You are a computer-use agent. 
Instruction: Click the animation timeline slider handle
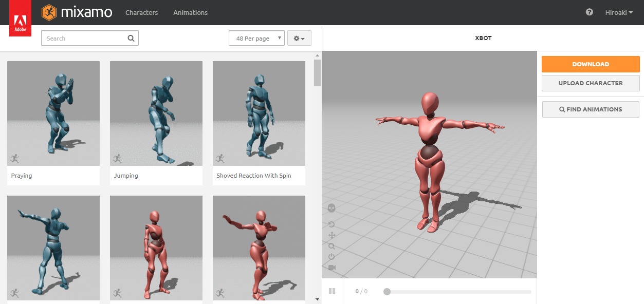coord(387,292)
